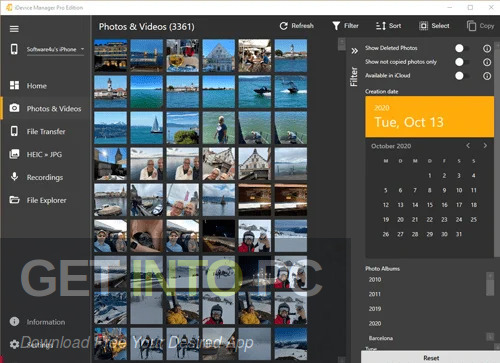
Task: Click the microphone Recordings icon
Action: pos(14,177)
